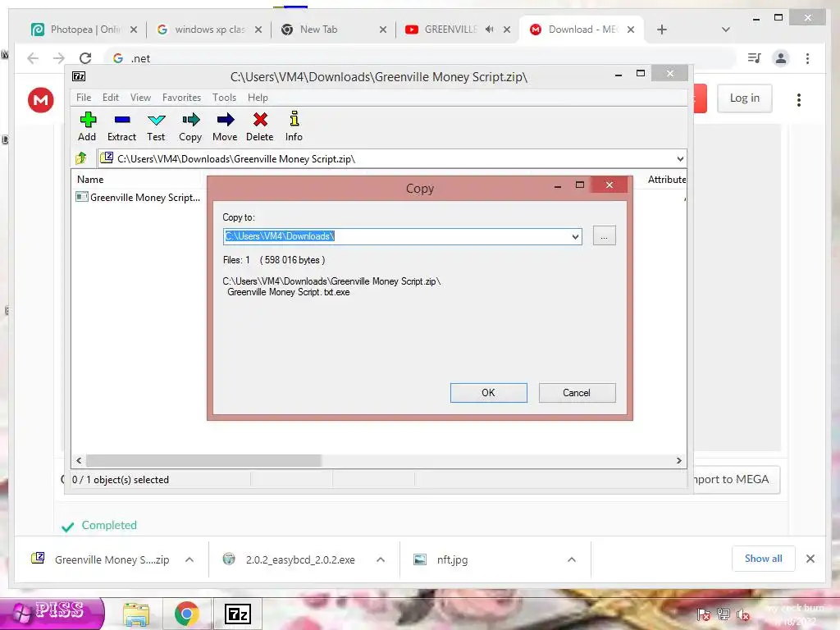Open the File menu in 7-Zip

84,98
